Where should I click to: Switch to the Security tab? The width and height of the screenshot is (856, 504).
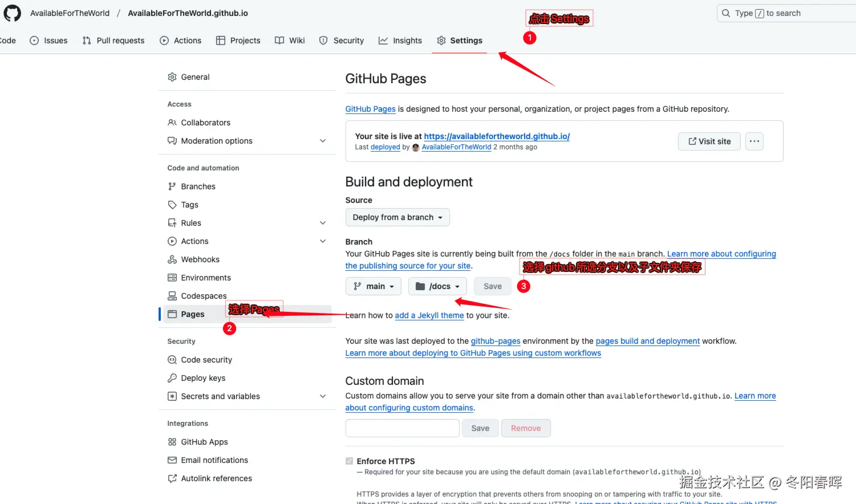tap(342, 40)
